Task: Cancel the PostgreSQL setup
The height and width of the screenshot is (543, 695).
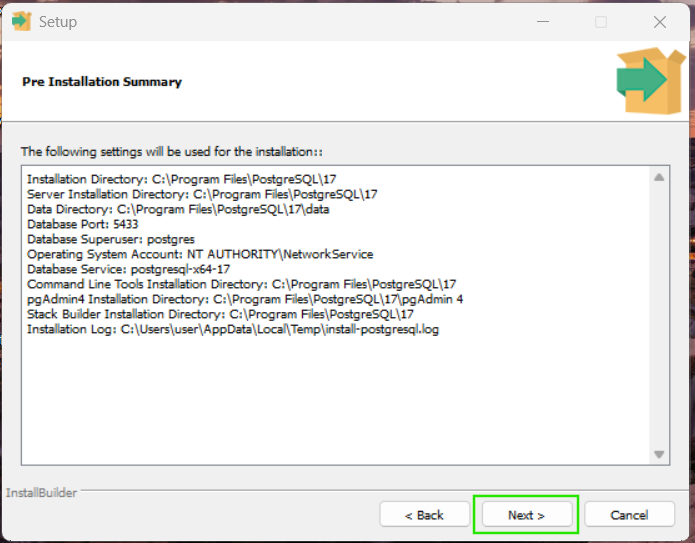Action: [x=629, y=515]
